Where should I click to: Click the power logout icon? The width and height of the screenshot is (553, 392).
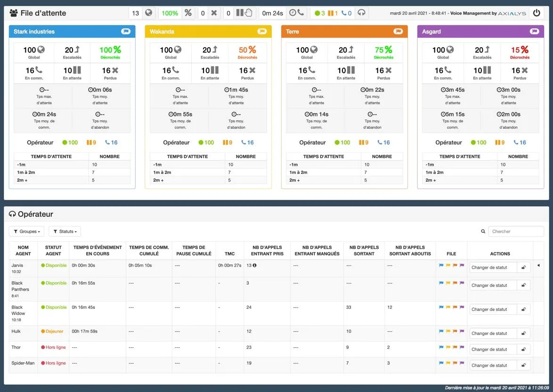537,13
